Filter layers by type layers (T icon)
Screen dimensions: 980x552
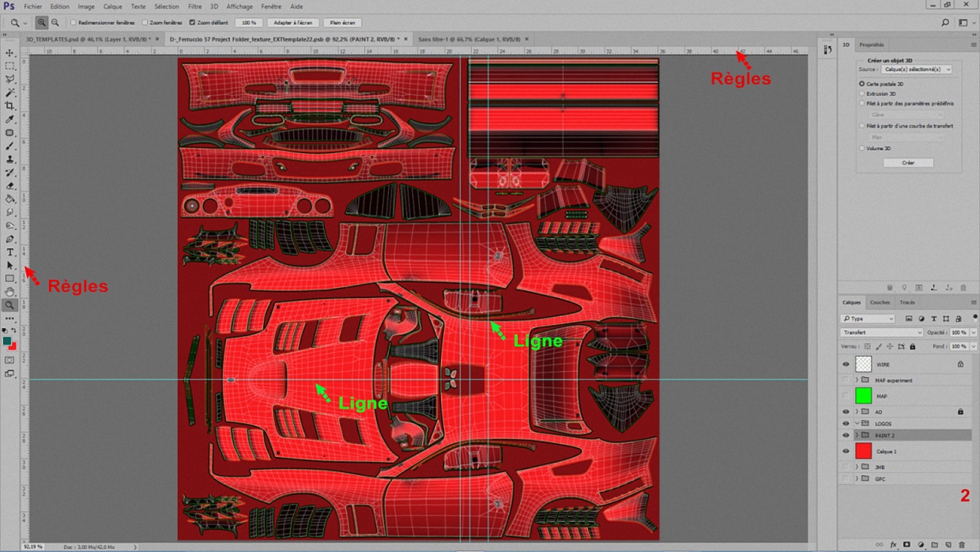pos(933,319)
